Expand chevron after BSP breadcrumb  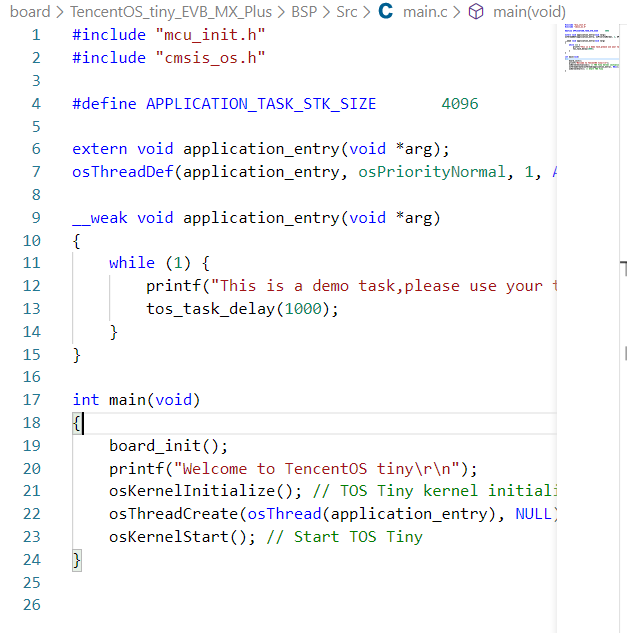(327, 12)
